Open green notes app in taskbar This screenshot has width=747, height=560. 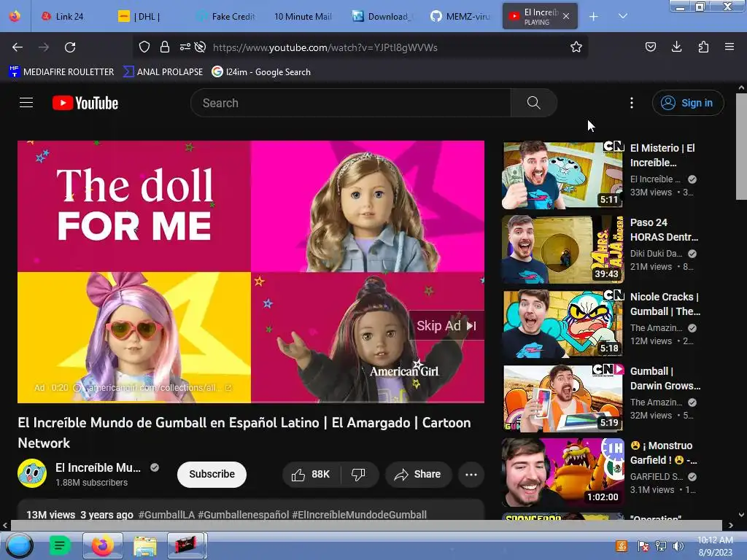coord(60,545)
